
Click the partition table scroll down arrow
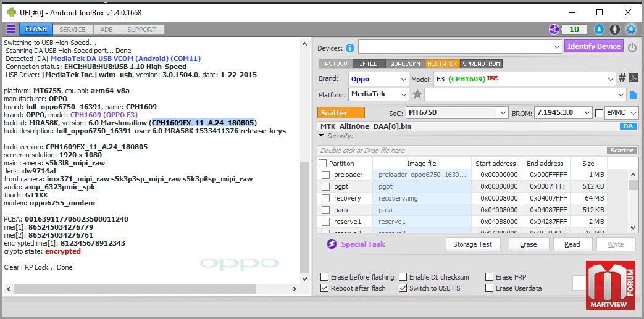coord(634,228)
